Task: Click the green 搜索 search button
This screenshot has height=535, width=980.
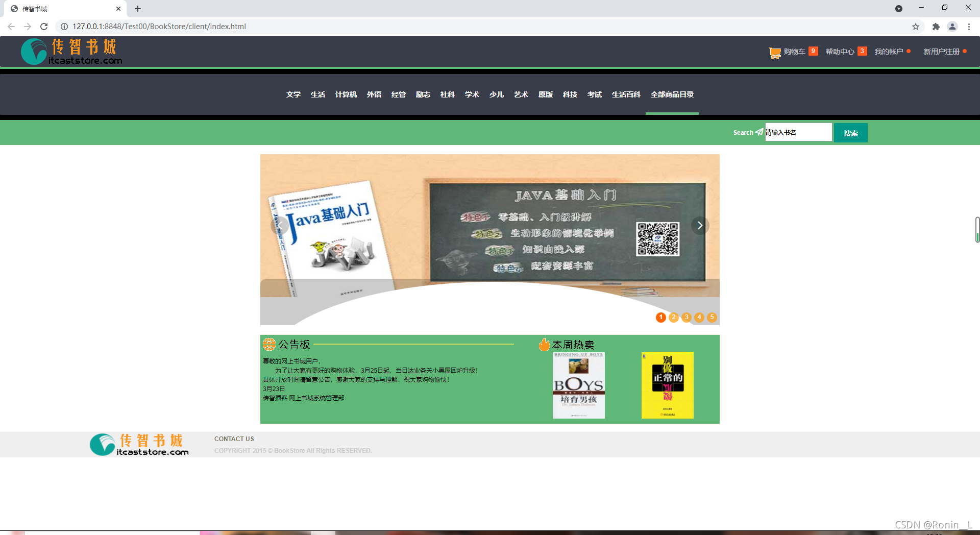Action: 850,133
